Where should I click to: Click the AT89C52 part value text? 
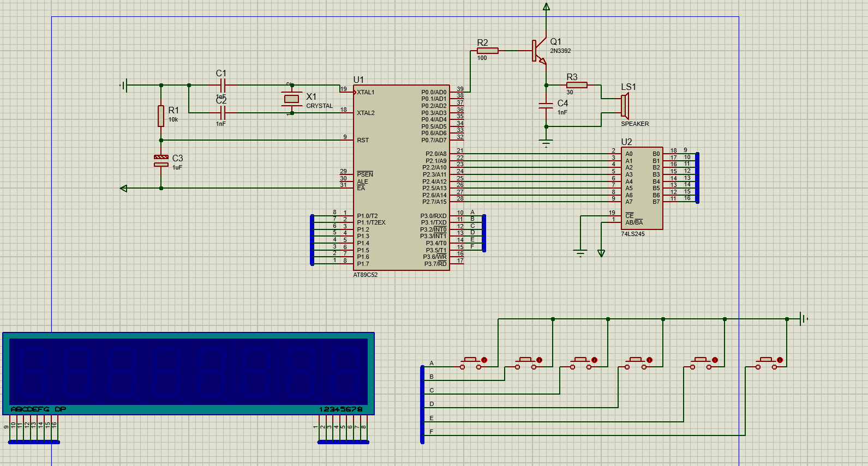365,275
